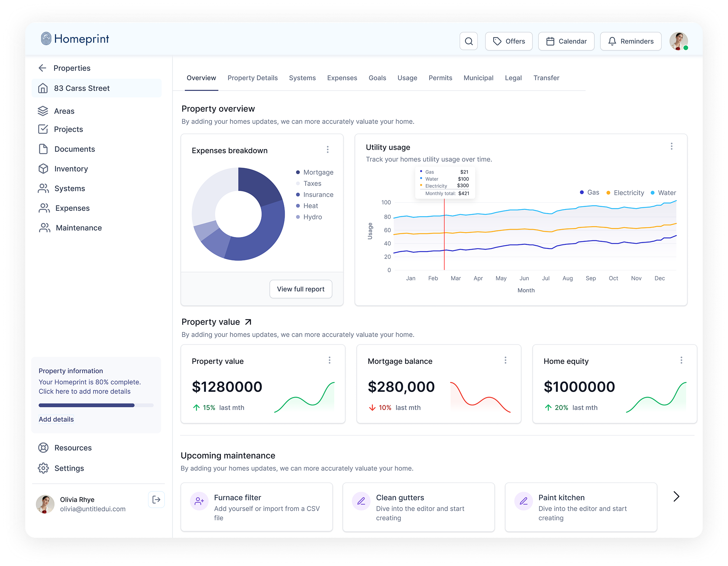
Task: Click the Homeprint completion progress bar
Action: pos(96,405)
